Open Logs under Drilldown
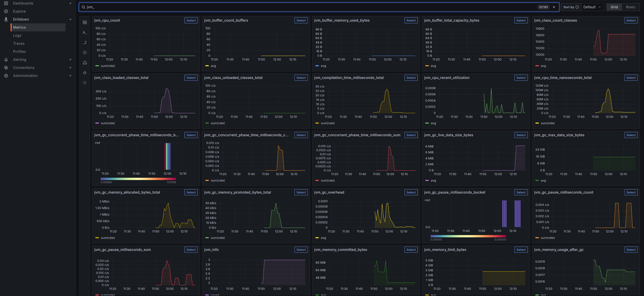644x296 pixels. tap(17, 36)
